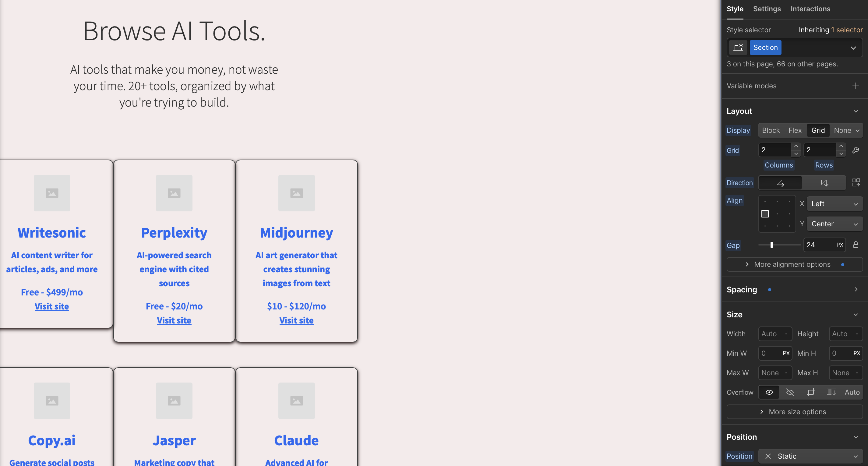Click Perplexity's Visit site link
Screen dimensions: 868x466
pyautogui.click(x=174, y=320)
